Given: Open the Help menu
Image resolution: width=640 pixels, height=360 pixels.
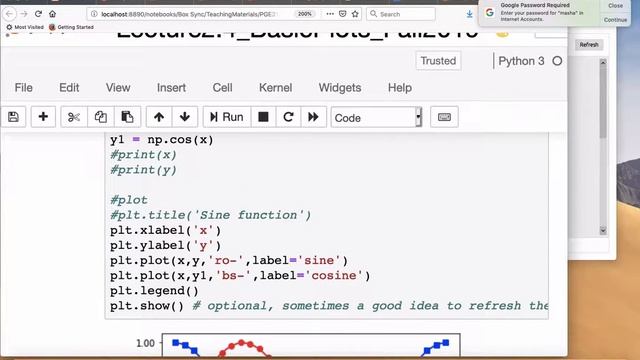Looking at the screenshot, I should (x=400, y=88).
